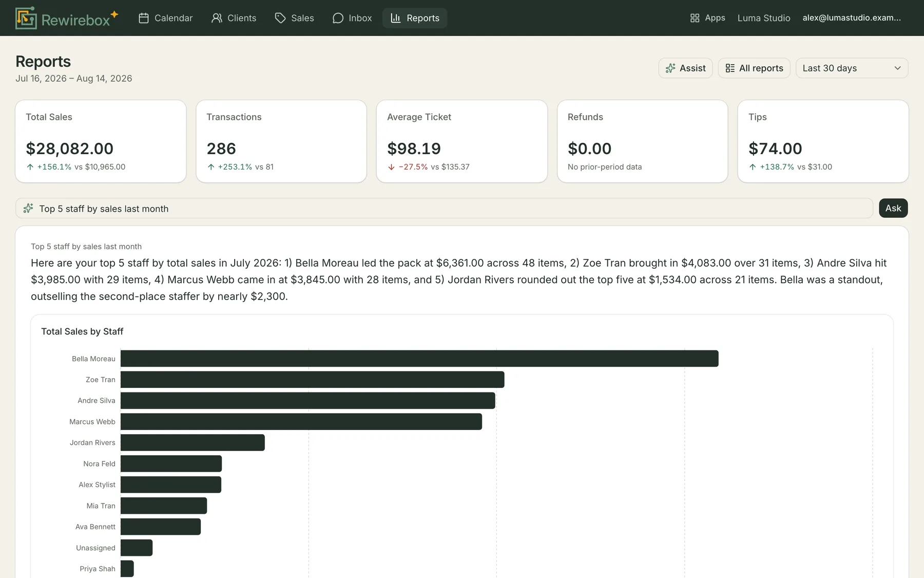
Task: Click the sales tag icon
Action: 280,18
